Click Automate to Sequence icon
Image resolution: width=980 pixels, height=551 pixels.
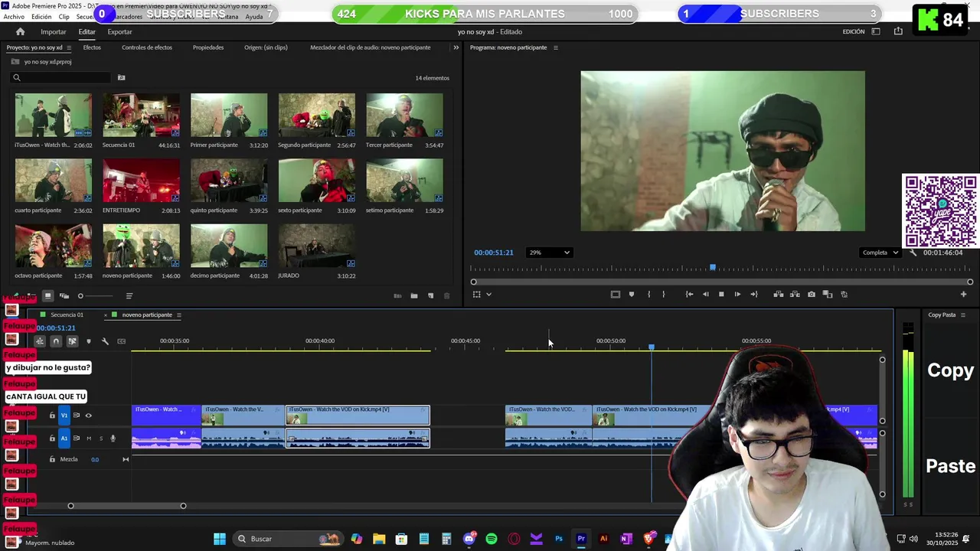pyautogui.click(x=397, y=295)
